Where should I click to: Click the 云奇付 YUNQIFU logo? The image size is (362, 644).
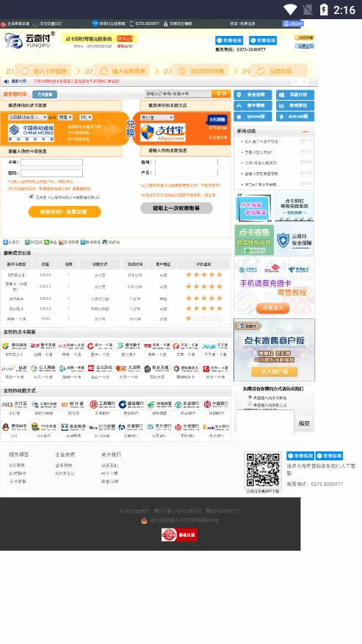[28, 40]
